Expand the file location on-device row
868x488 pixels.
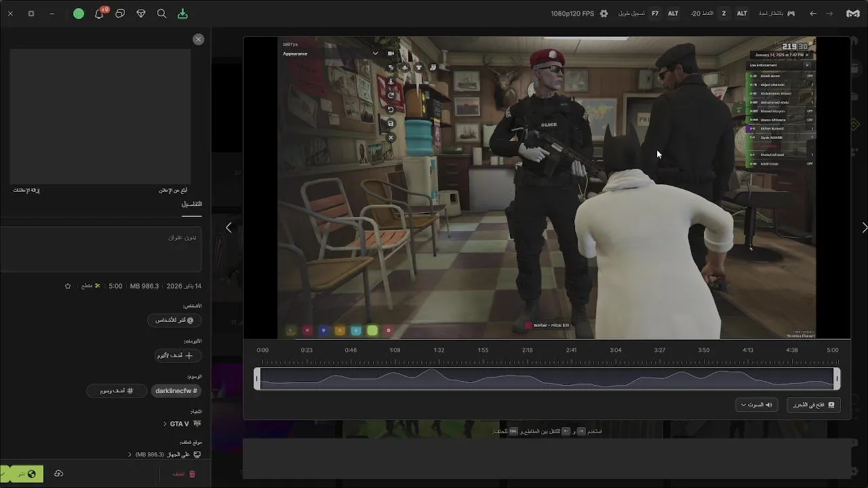165,454
